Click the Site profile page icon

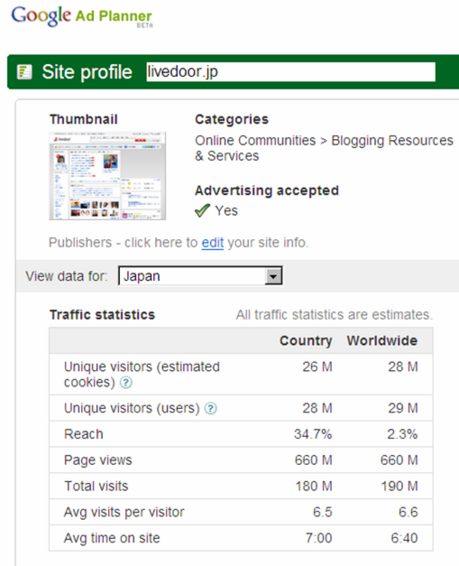point(25,72)
